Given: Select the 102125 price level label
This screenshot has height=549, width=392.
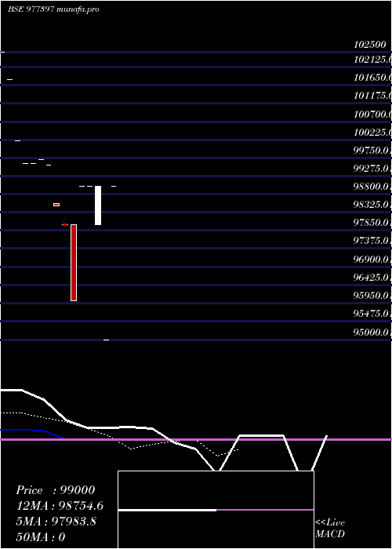Looking at the screenshot, I should click(x=372, y=59).
